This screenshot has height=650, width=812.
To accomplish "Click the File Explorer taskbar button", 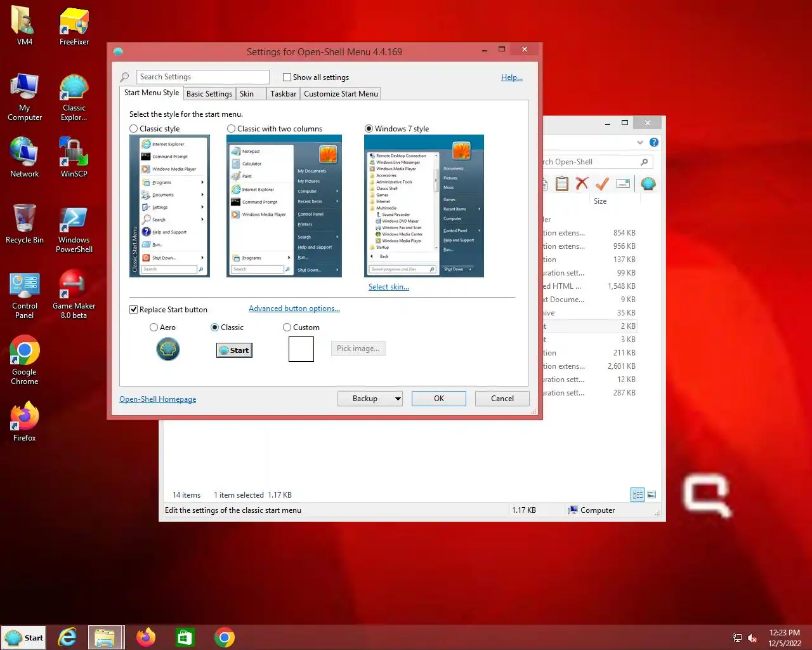I will tap(105, 637).
